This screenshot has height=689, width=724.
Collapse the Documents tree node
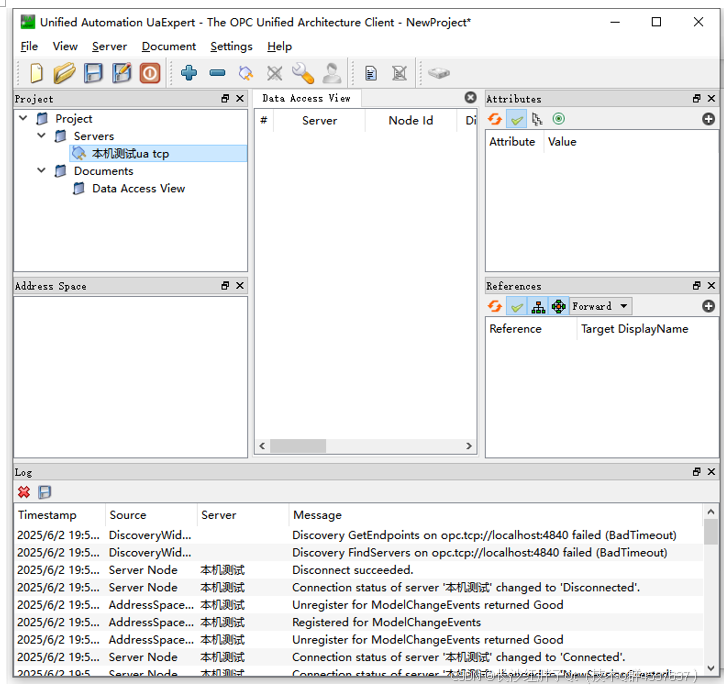[x=42, y=170]
